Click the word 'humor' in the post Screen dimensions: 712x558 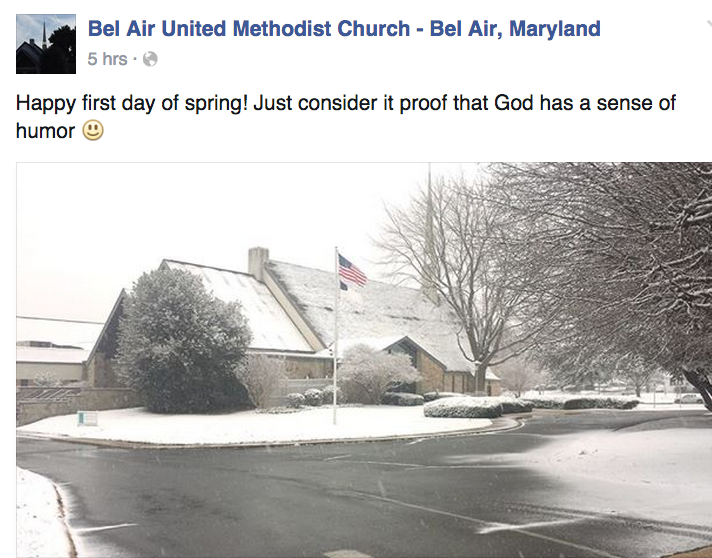(46, 131)
